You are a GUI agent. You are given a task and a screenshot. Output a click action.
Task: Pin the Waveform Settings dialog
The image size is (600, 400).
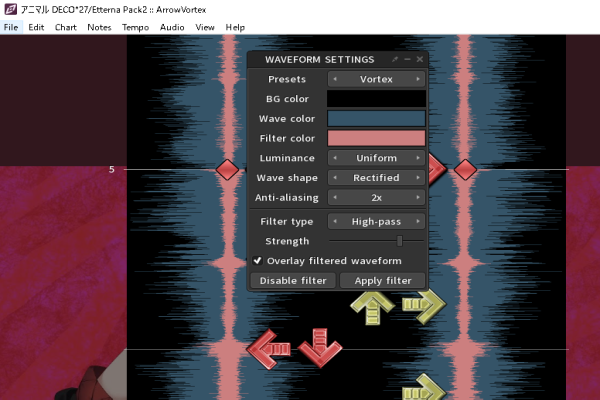395,60
